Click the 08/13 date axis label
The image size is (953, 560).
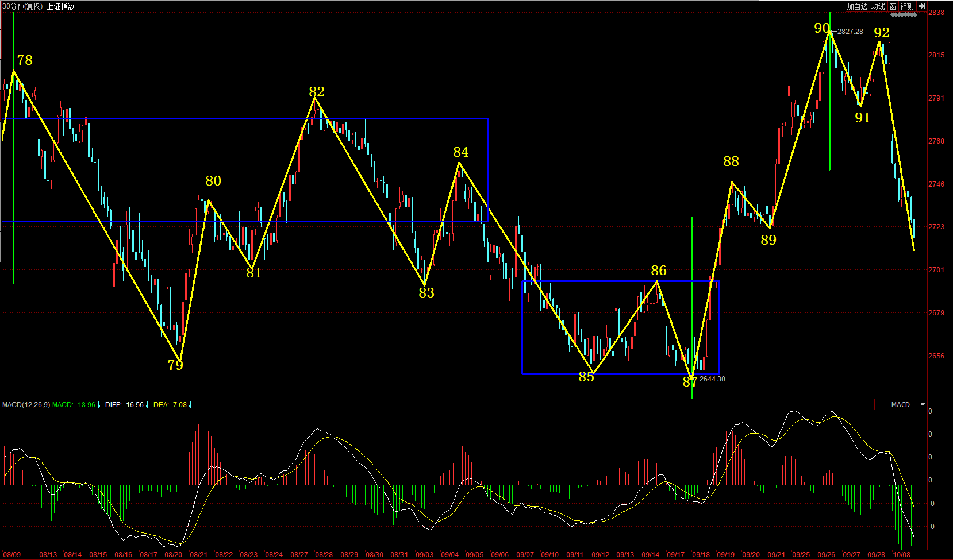[48, 555]
